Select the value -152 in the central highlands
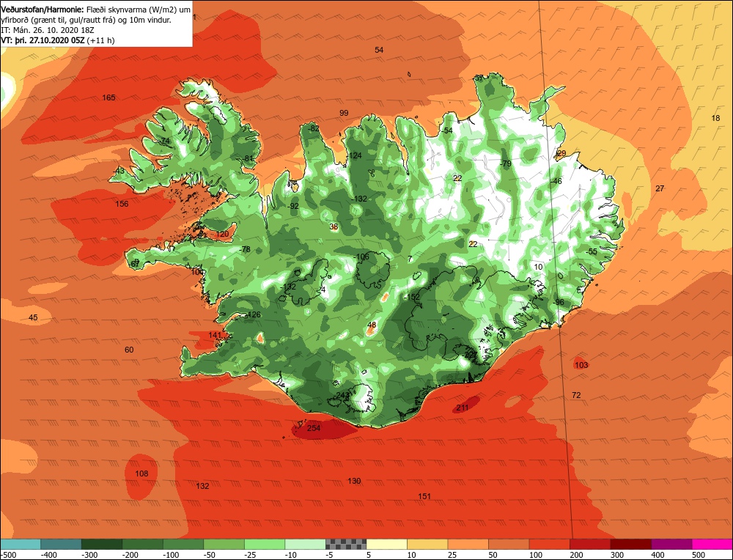Viewport: 733px width, 560px height. click(x=412, y=297)
